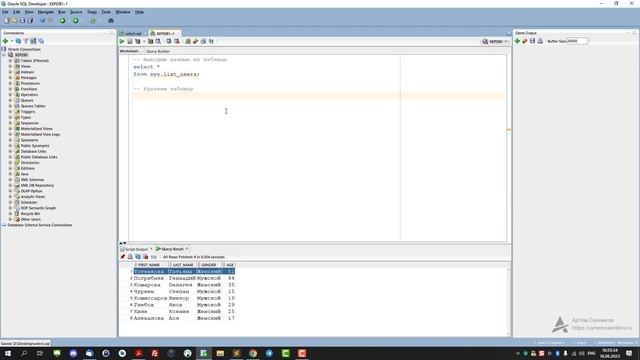Select the Scheduler tree item
Screen dimensions: 640x360
click(x=29, y=202)
